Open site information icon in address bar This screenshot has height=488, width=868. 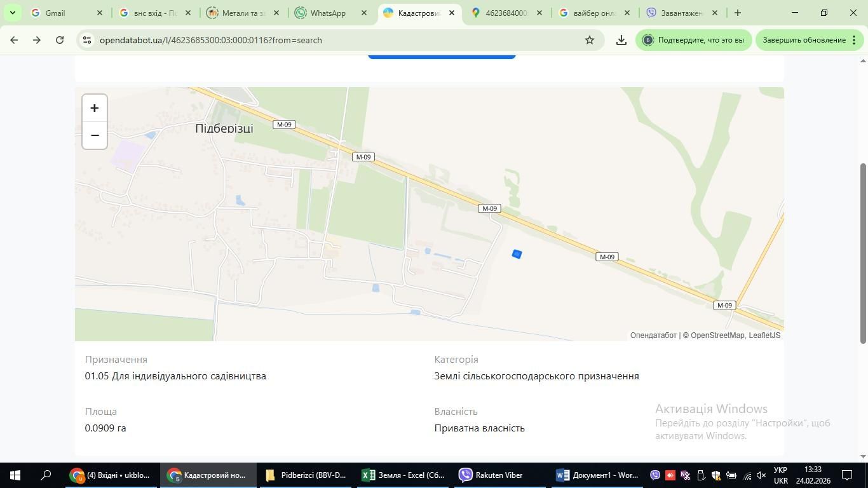coord(87,40)
